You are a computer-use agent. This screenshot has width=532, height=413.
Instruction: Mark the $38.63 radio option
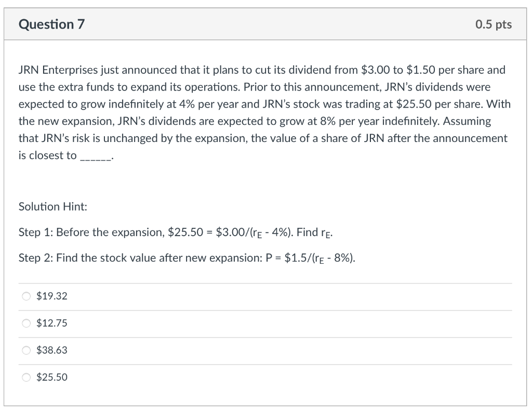click(x=26, y=351)
